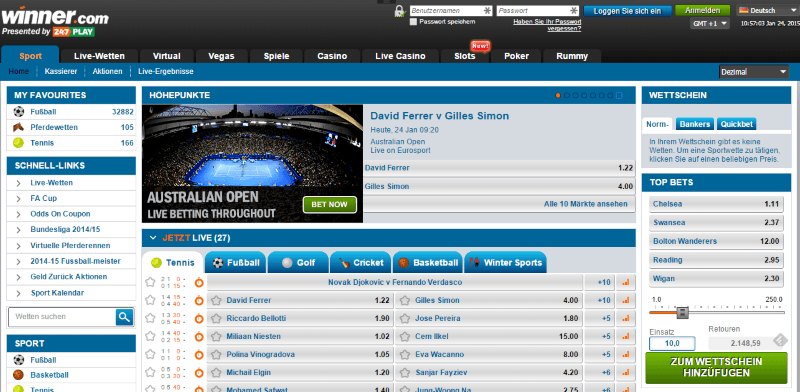Switch to the Fußball live tab
Viewport: 800px width, 392px height.
[x=235, y=263]
